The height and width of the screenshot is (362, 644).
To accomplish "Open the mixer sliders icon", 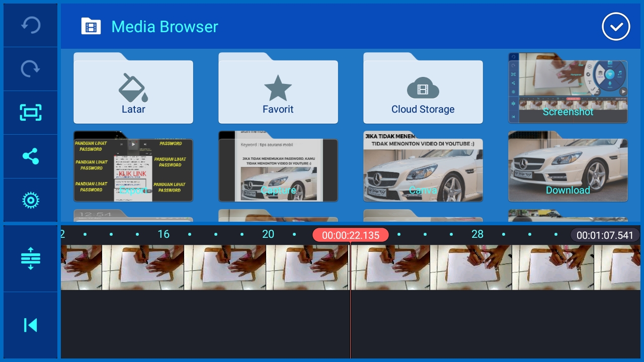I will 30,258.
